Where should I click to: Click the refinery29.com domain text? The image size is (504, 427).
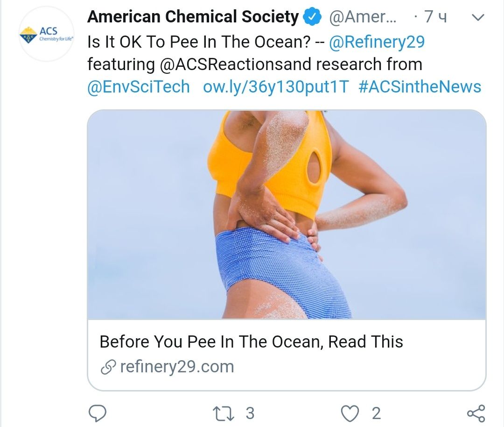[177, 367]
